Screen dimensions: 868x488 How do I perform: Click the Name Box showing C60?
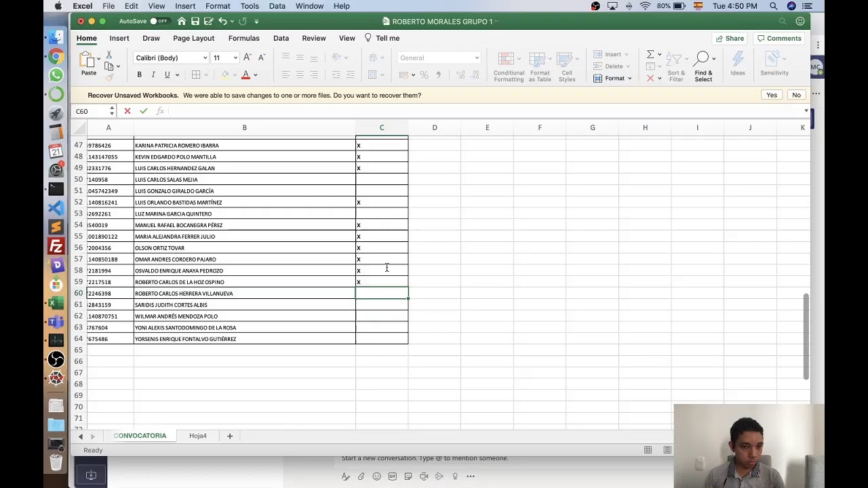(90, 111)
